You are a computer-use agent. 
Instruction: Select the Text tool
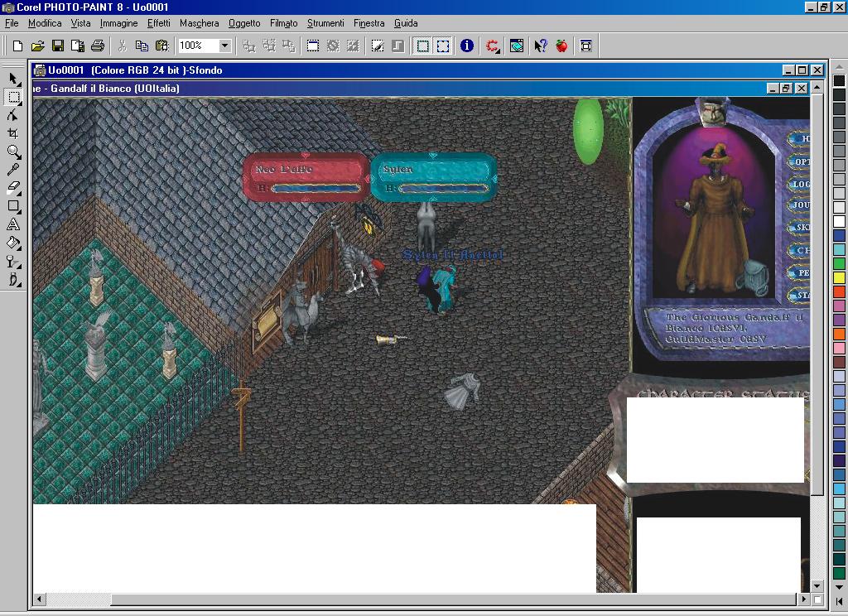(x=13, y=224)
